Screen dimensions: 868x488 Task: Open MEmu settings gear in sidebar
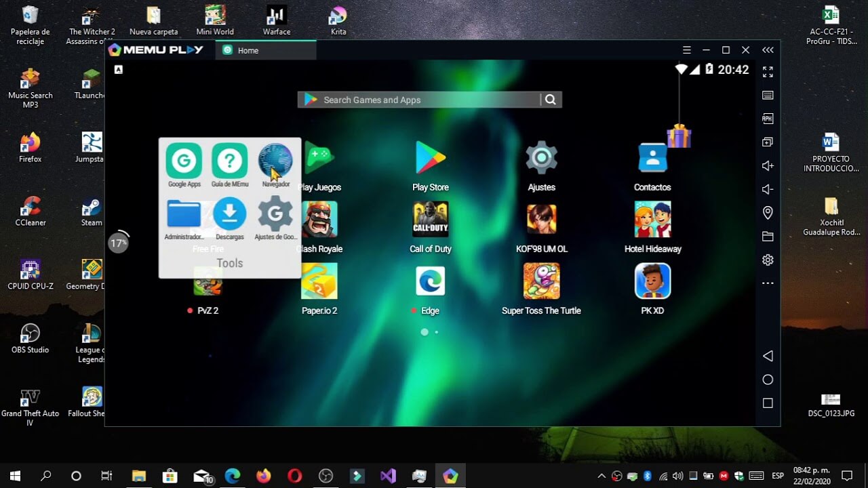coord(768,260)
